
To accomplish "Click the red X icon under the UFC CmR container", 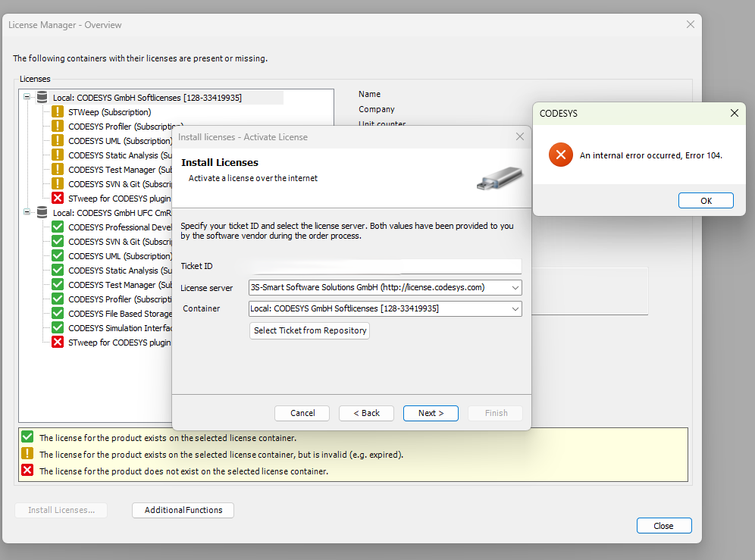I will point(58,343).
